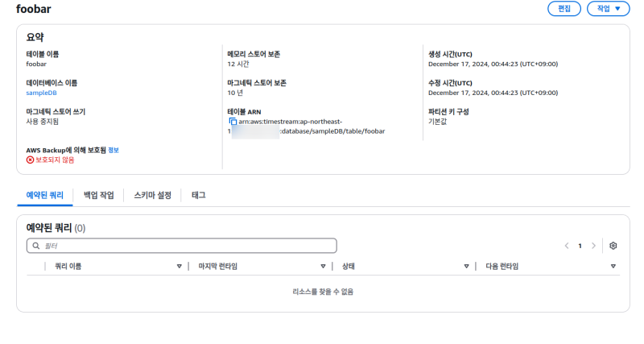The image size is (644, 344).
Task: Go to the previous page of scheduled queries
Action: (567, 246)
